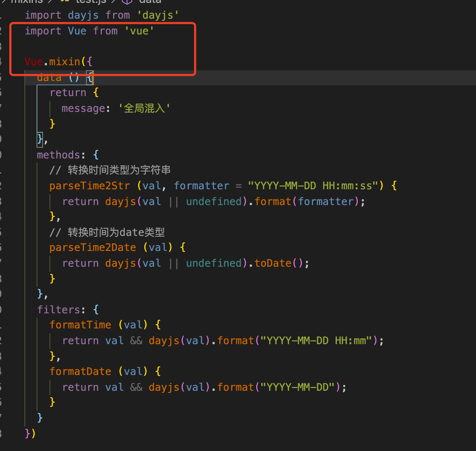Click the message property key
The height and width of the screenshot is (451, 476).
click(x=83, y=108)
